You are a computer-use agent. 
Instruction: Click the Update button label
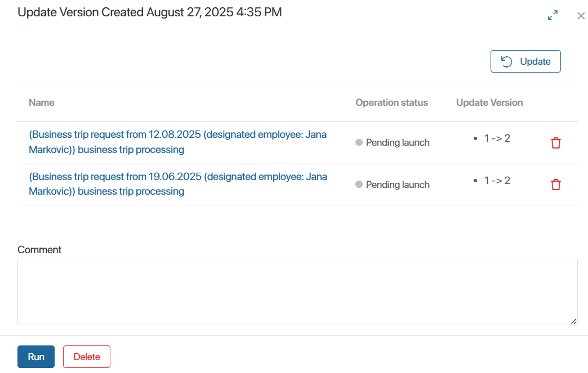tap(535, 61)
